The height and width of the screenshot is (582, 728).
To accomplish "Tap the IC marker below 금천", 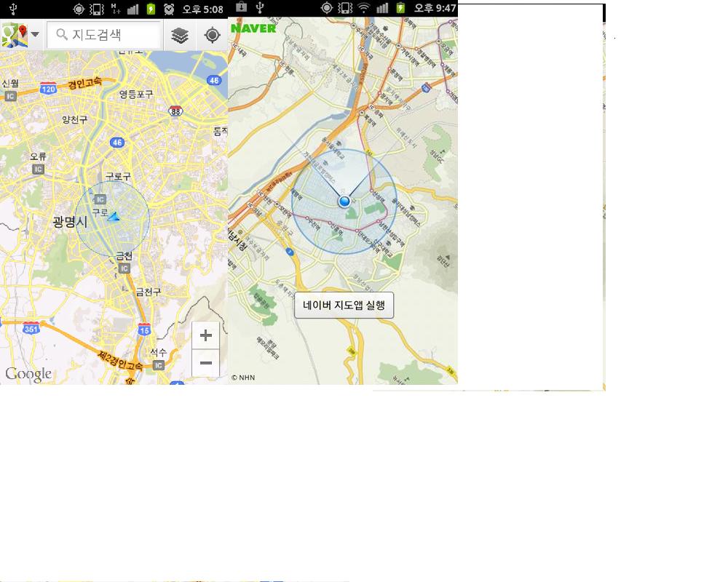I will click(124, 268).
